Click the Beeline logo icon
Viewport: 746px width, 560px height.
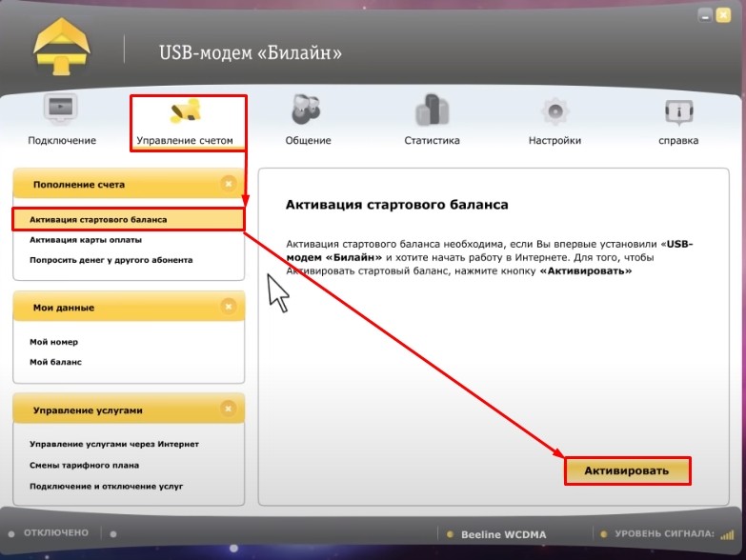pos(61,47)
